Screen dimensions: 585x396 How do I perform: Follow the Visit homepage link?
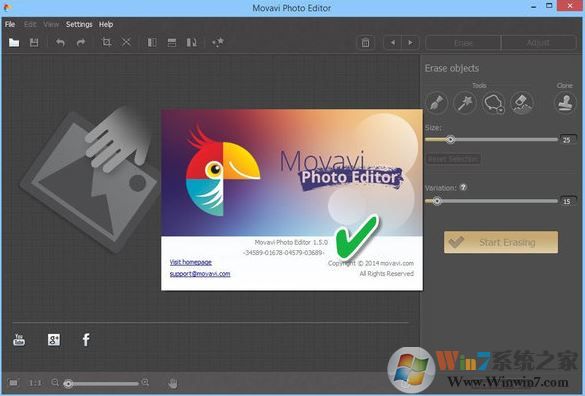191,262
